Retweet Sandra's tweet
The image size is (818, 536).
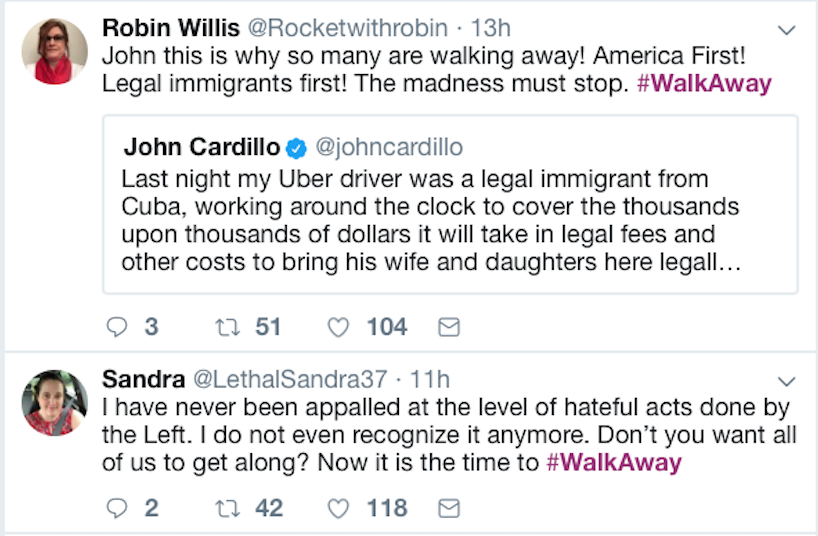(225, 508)
